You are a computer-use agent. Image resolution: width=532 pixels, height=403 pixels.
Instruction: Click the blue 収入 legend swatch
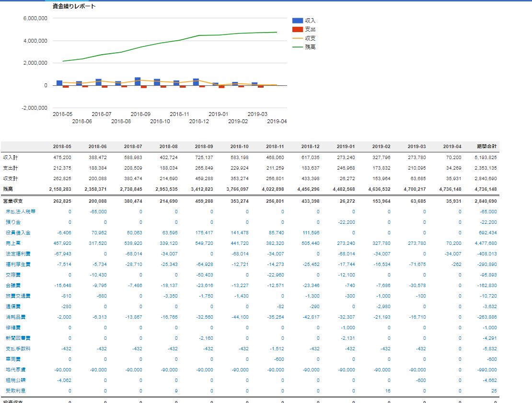[x=298, y=21]
